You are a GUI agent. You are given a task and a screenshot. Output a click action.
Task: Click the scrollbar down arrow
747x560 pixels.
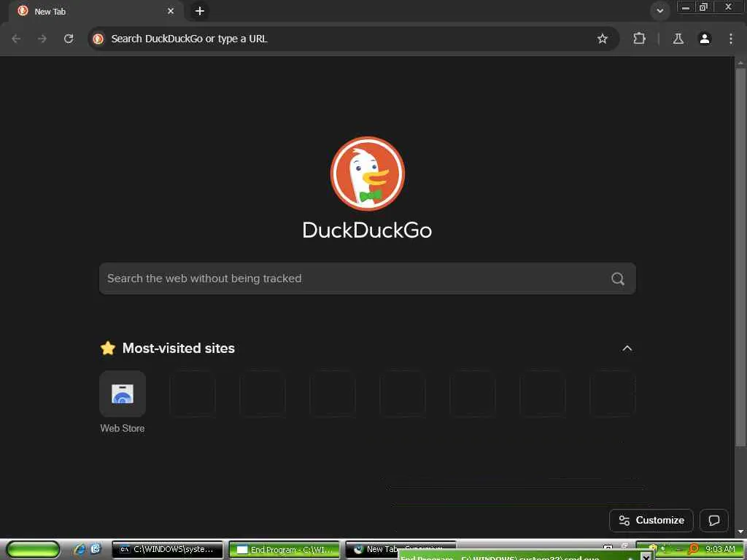coord(740,532)
